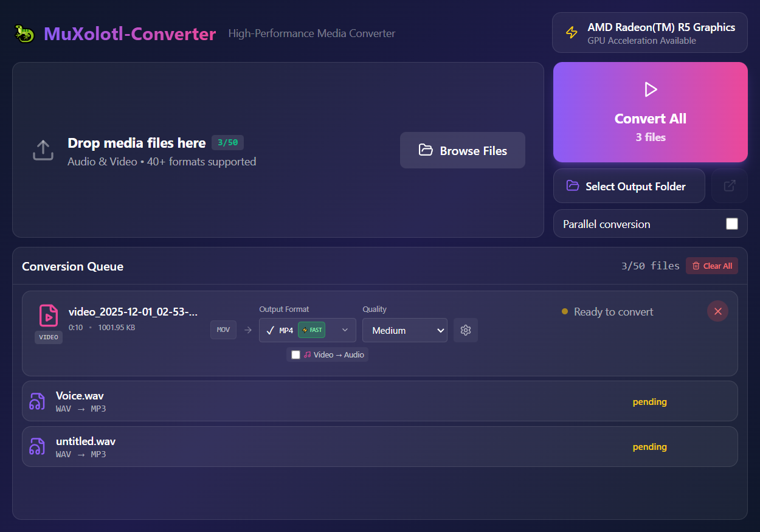The height and width of the screenshot is (532, 760).
Task: Click the video file icon for video_2025-12-01
Action: click(49, 317)
